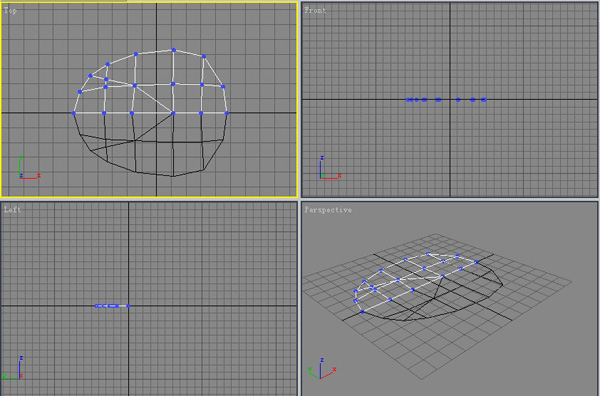Click rightmost tip of black mesh in Perspective view
This screenshot has height=396, width=600.
click(x=502, y=285)
